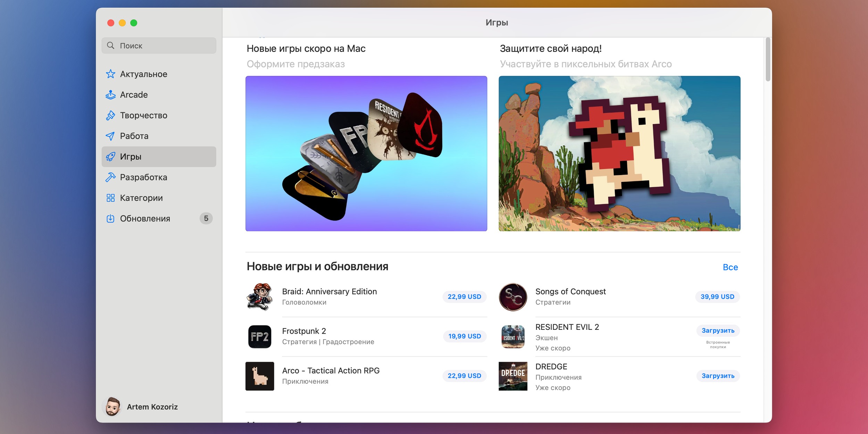Open the Arco pixel llama banner
Screen dimensions: 868x434
[x=619, y=153]
